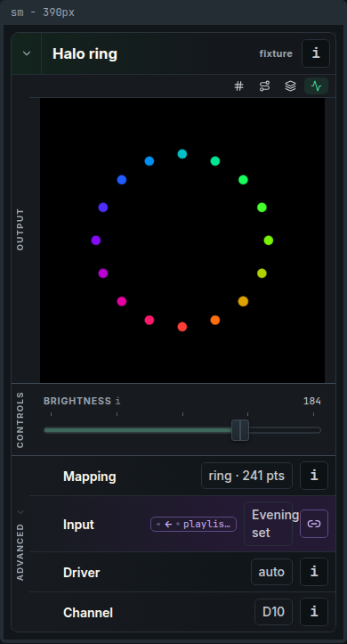Adjust the Brightness slider handle
347x644 pixels.
[x=240, y=430]
